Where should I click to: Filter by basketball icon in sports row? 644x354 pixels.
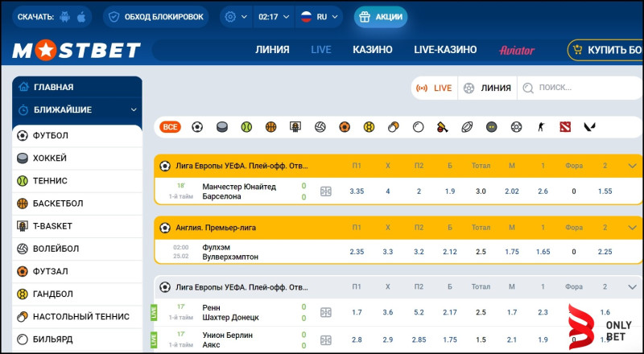tap(270, 127)
